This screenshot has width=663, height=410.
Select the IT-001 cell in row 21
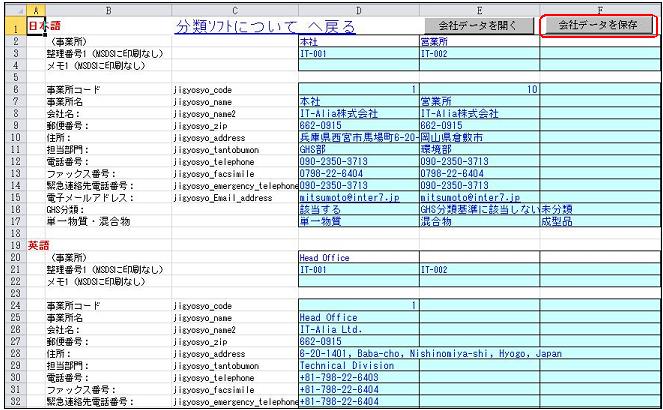[x=359, y=269]
